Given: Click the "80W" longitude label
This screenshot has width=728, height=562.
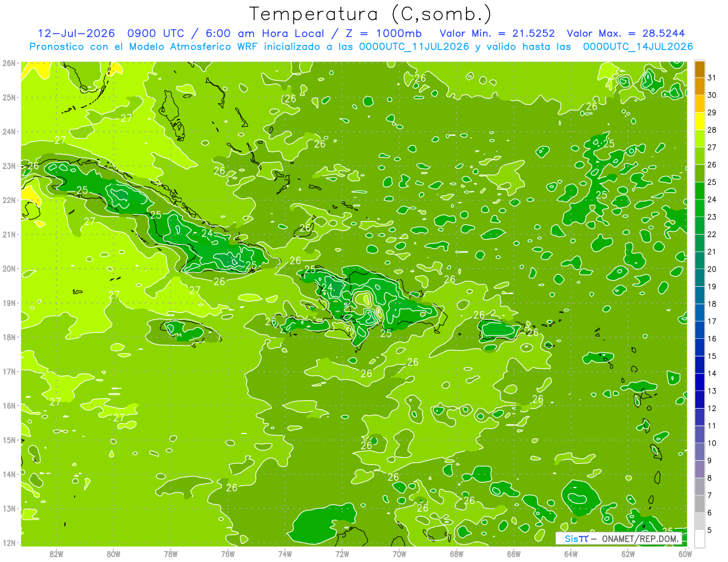Looking at the screenshot, I should click(x=113, y=554).
